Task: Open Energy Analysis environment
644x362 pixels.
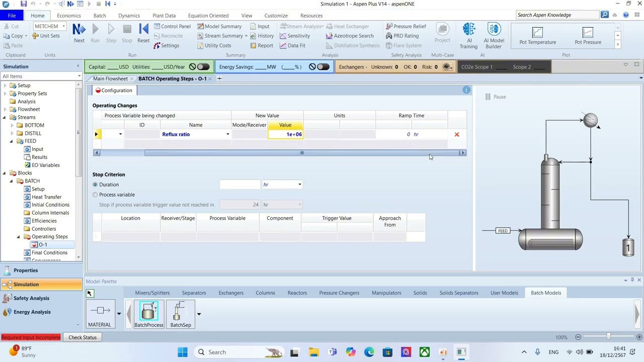Action: 41,312
